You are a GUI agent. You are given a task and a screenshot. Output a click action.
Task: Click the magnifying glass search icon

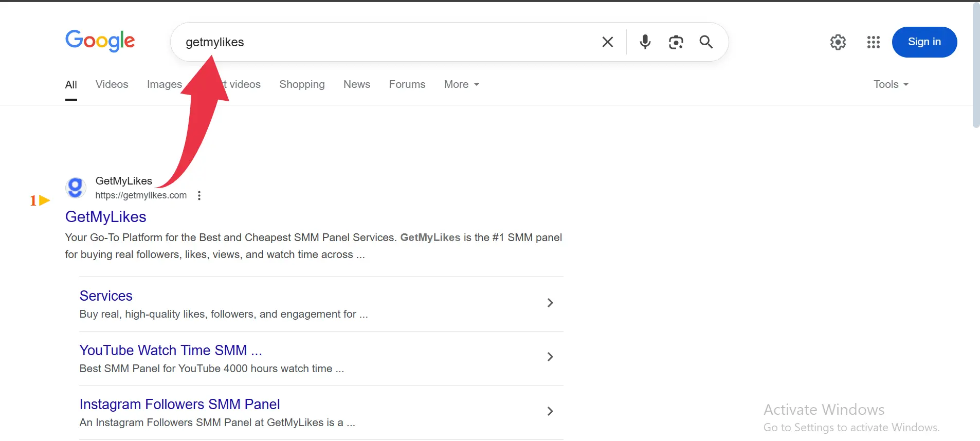point(706,42)
